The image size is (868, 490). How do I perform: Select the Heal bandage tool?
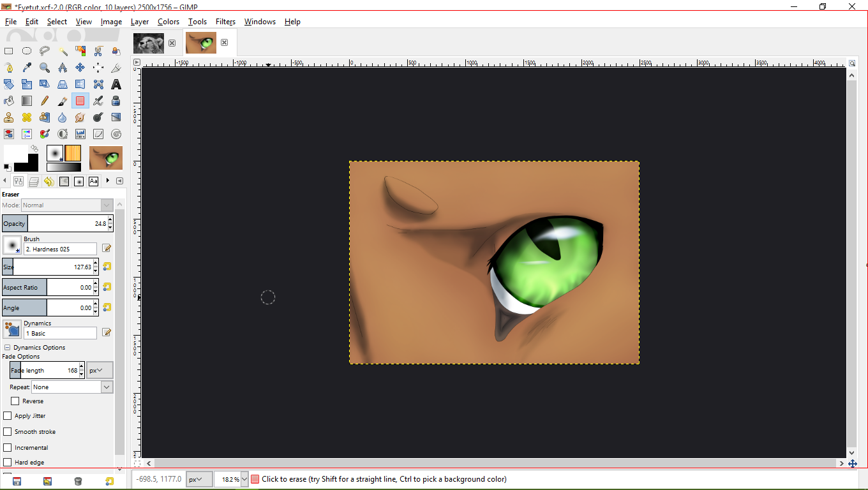pos(27,117)
